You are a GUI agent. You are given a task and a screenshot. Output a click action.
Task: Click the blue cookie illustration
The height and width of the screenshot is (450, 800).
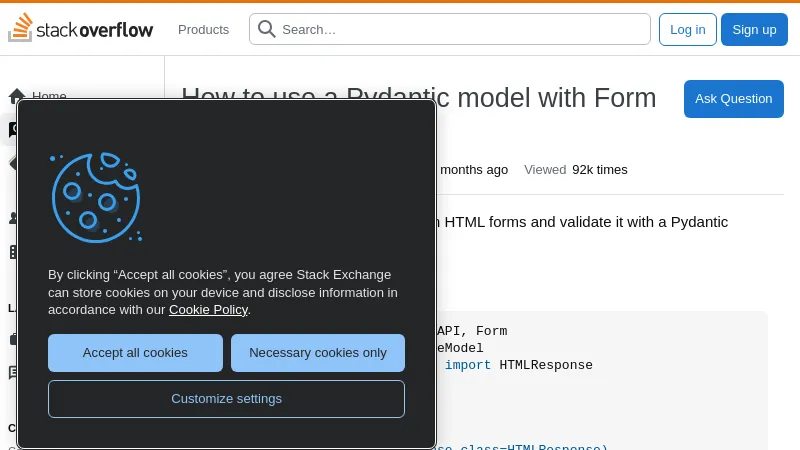(x=95, y=197)
